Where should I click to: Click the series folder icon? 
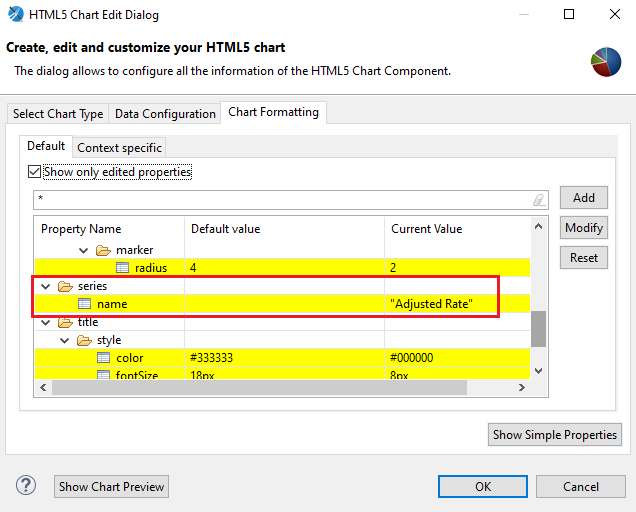(x=66, y=286)
